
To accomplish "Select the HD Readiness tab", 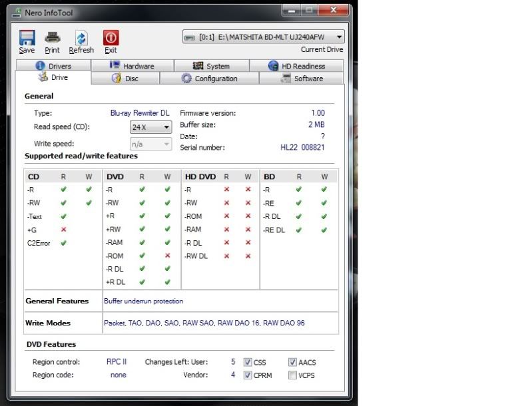I will click(x=296, y=66).
